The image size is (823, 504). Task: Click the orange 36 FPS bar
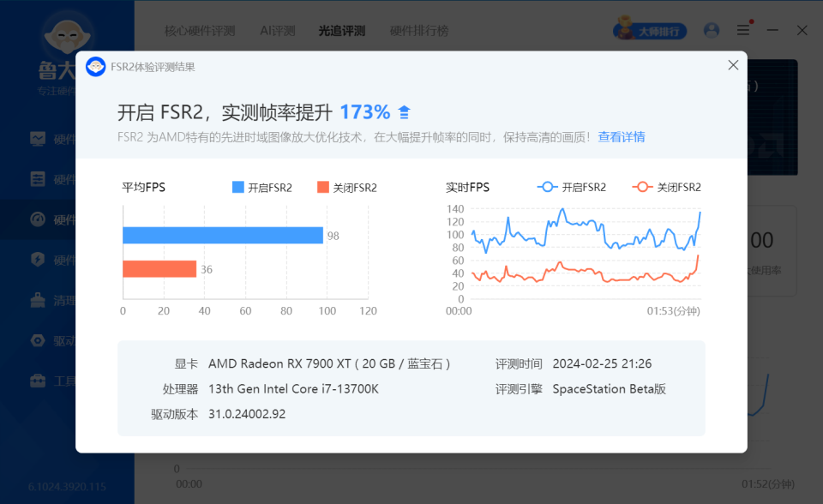click(159, 269)
